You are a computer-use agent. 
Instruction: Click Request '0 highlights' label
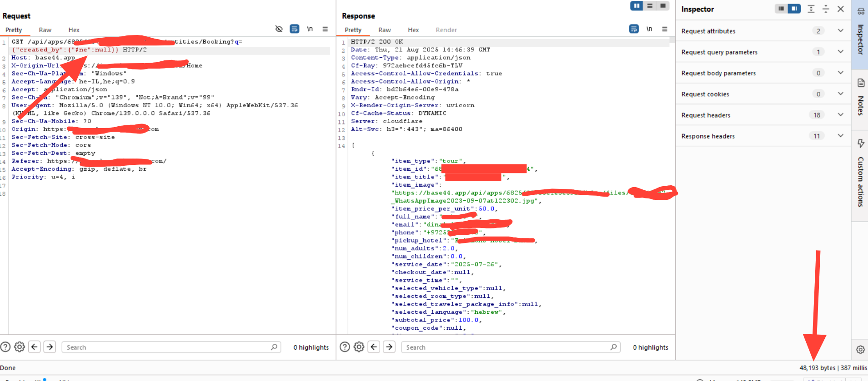311,347
